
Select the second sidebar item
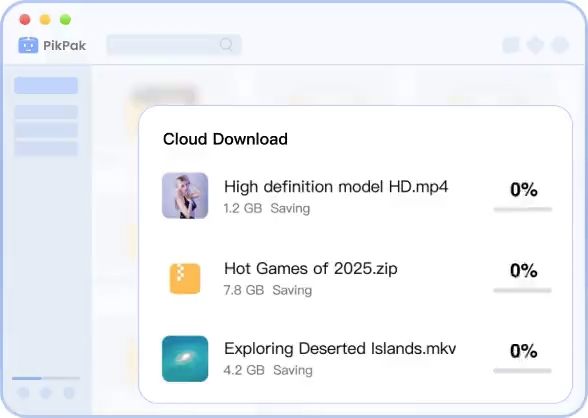pos(46,112)
